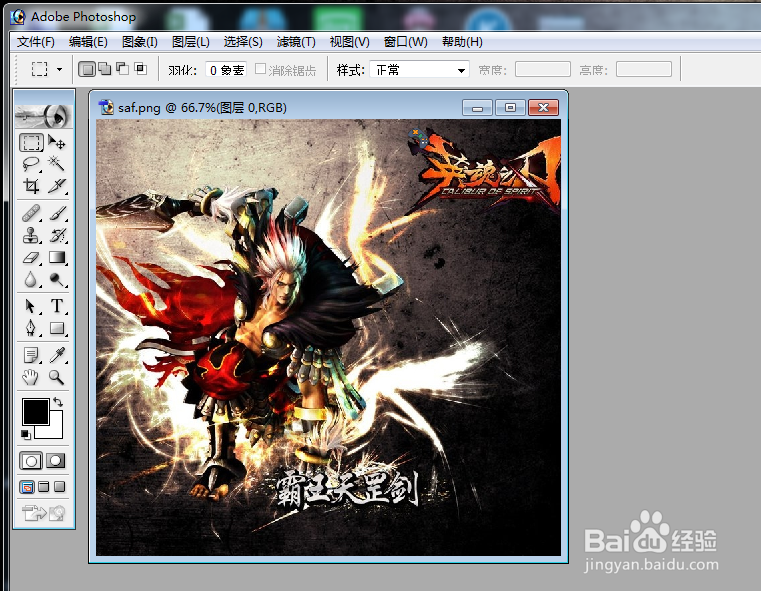Click the current tool marquee icon in options bar
The width and height of the screenshot is (761, 591).
(39, 69)
